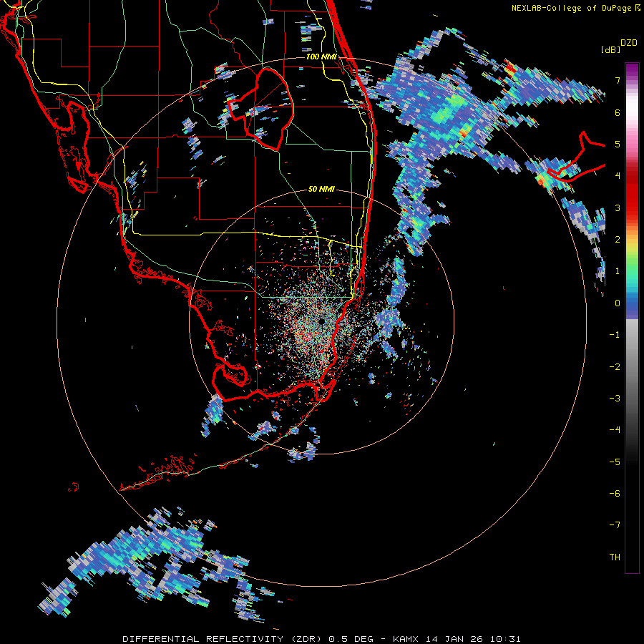Click the 7 value on color scale
The image size is (644, 644).
[x=618, y=80]
